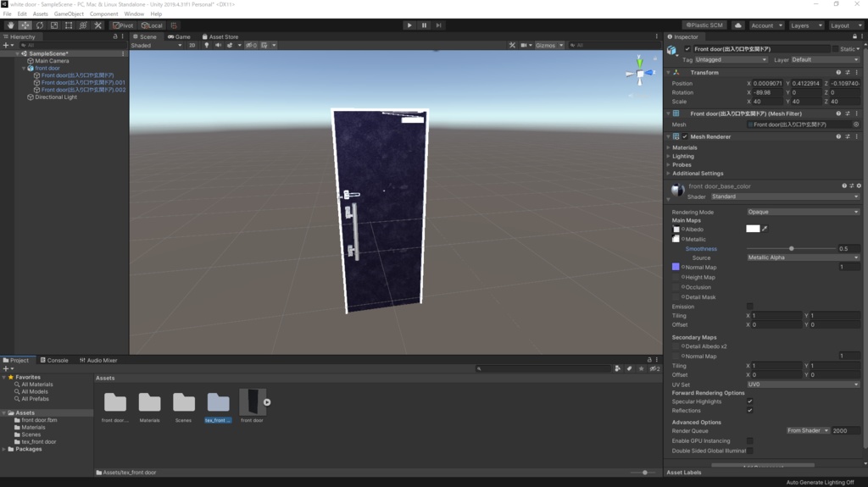Open the GameObject menu

tap(69, 14)
